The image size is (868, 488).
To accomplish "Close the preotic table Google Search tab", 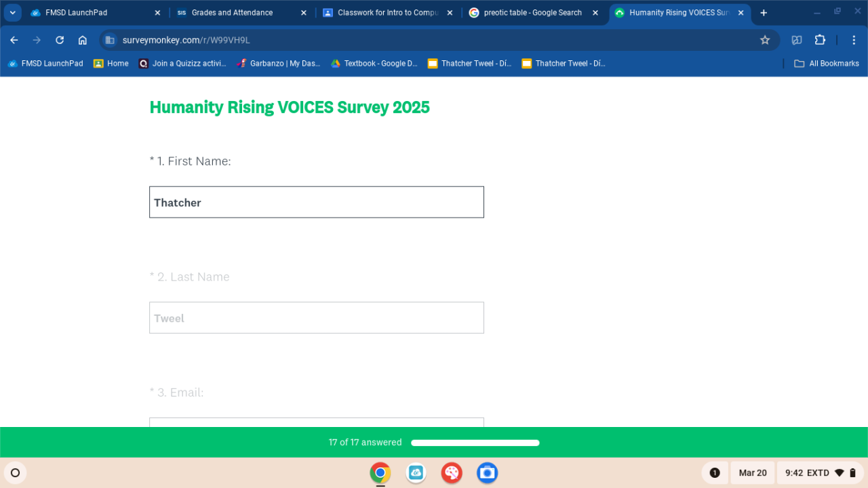I will point(595,13).
